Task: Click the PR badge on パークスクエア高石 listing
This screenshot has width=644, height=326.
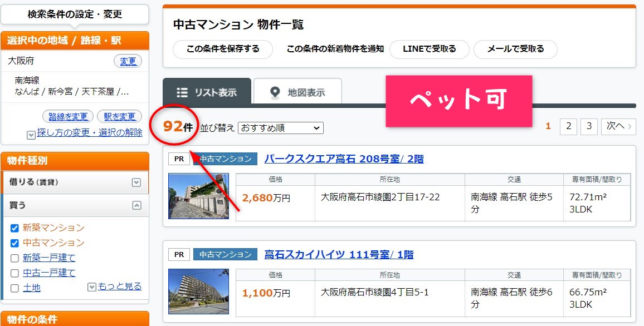Action: 178,159
